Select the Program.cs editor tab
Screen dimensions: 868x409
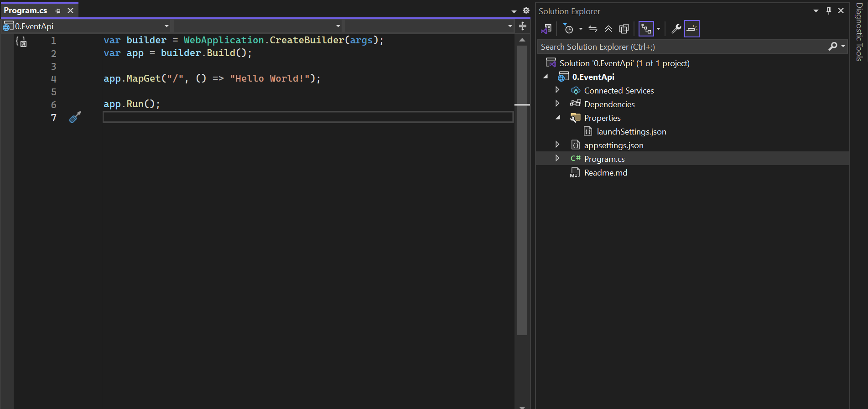[x=26, y=10]
